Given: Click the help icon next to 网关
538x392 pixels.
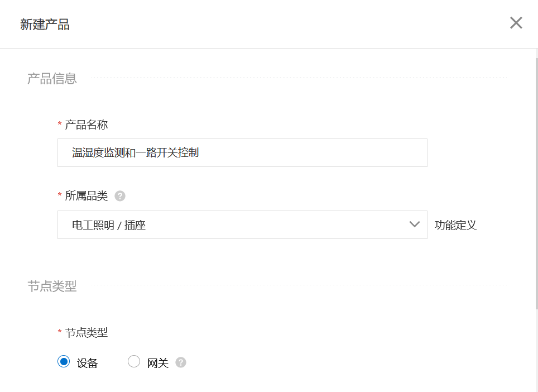Looking at the screenshot, I should 180,362.
